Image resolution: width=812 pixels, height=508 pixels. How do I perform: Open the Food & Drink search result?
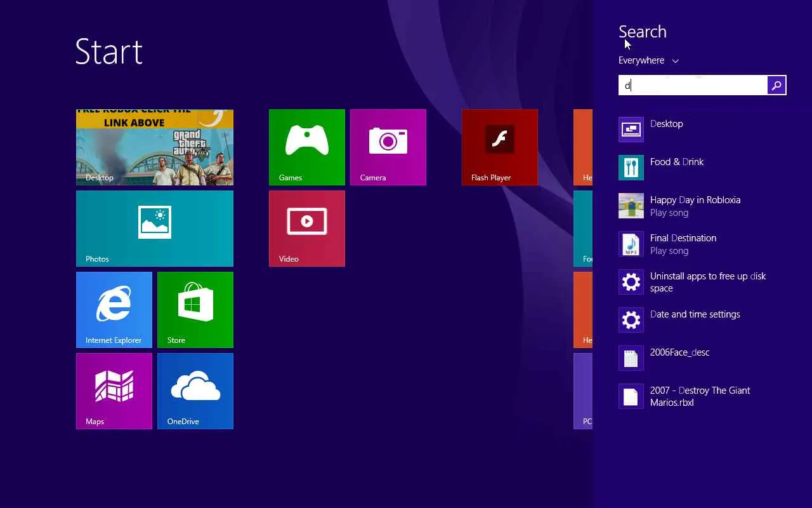point(702,168)
